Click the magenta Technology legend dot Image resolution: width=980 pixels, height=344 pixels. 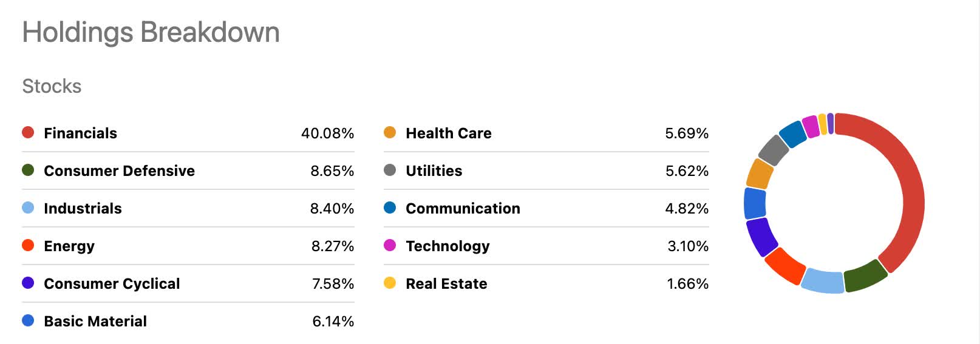(390, 245)
